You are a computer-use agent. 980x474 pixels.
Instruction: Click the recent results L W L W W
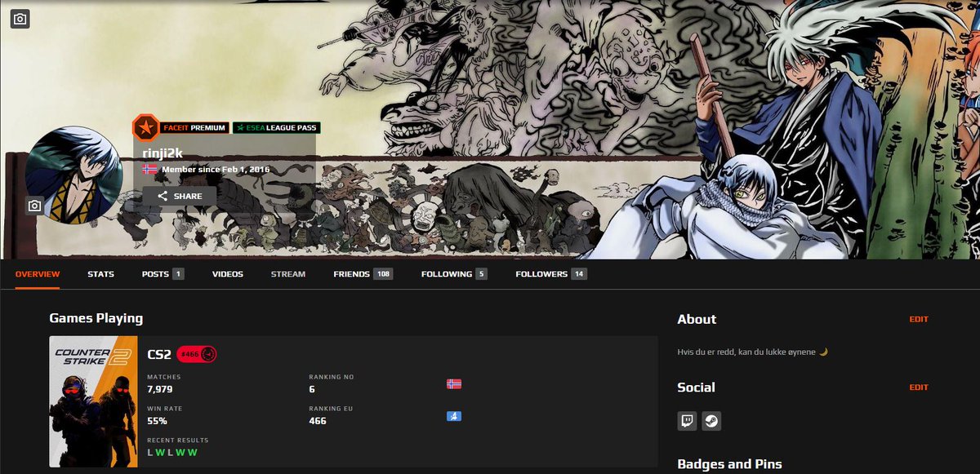click(x=172, y=452)
